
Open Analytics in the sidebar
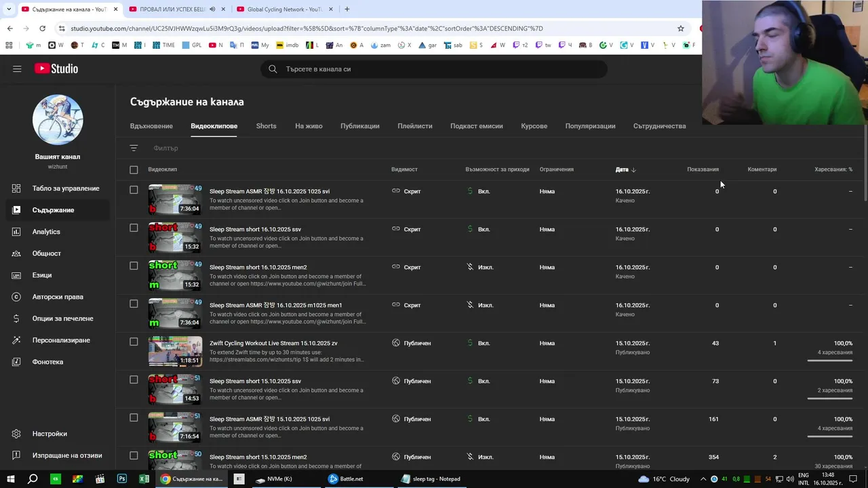pyautogui.click(x=58, y=232)
